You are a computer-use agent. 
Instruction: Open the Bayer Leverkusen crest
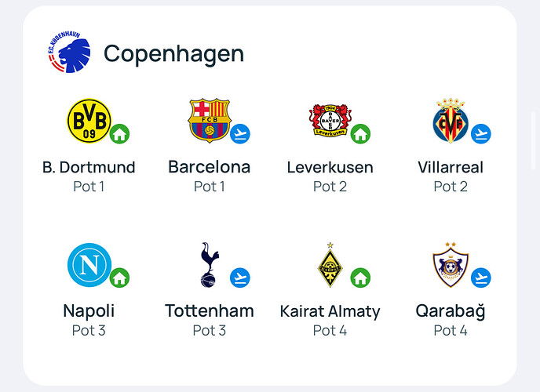click(330, 121)
